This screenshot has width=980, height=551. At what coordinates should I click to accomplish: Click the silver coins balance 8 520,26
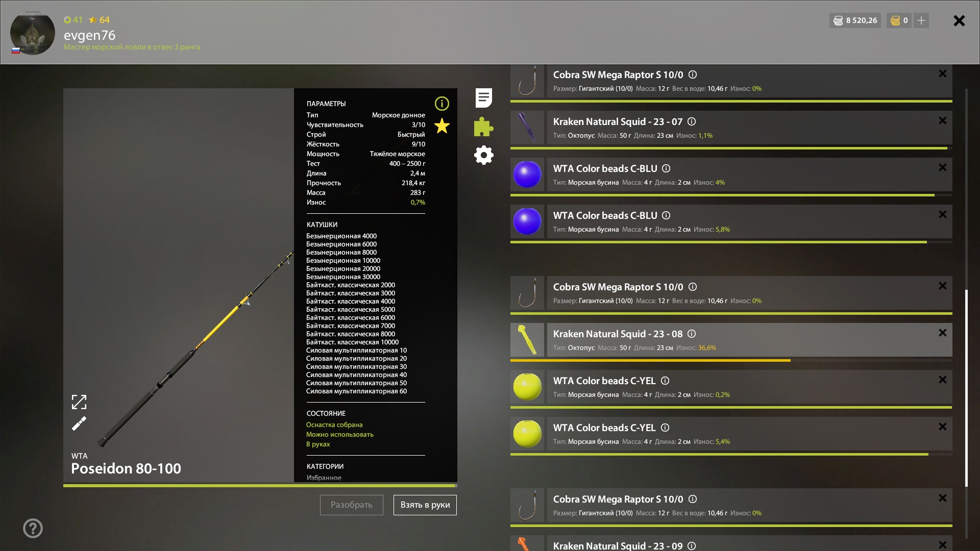point(855,20)
